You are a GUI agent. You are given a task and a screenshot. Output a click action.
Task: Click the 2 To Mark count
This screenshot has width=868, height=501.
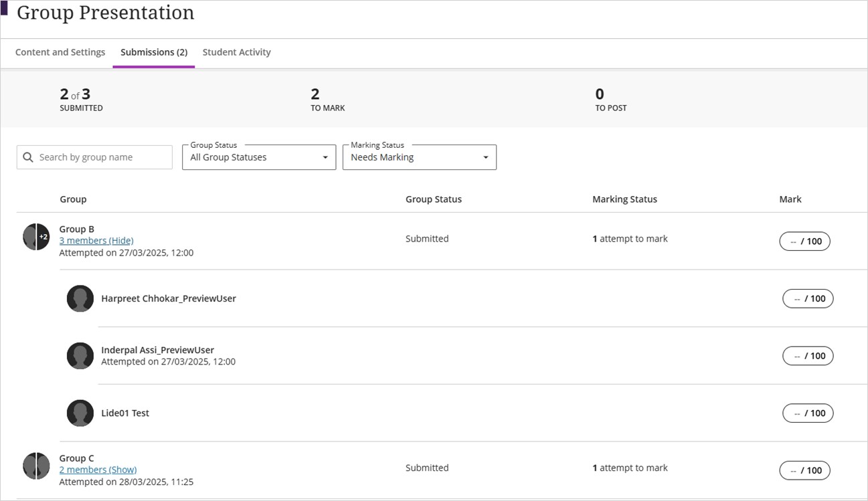coord(328,99)
